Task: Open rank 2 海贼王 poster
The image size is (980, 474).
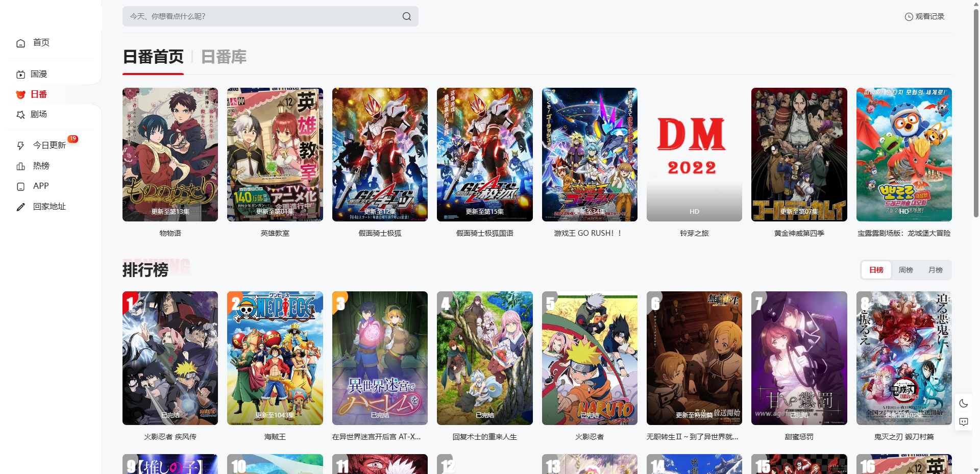Action: 275,358
